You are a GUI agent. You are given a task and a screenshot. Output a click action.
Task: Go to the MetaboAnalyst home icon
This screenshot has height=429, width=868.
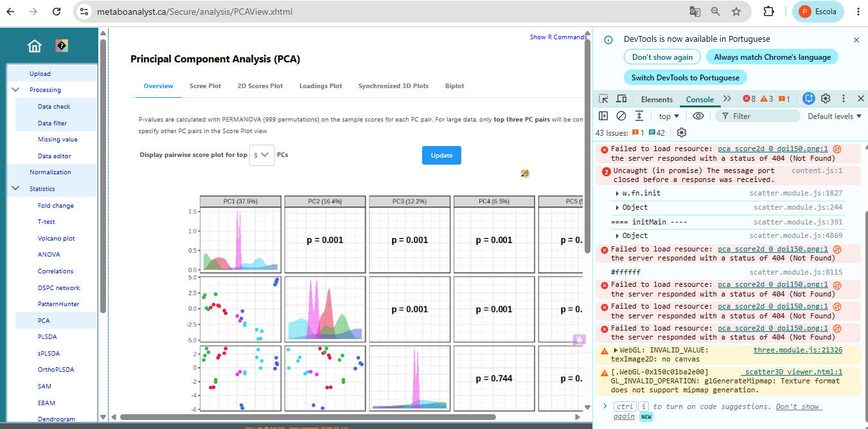pos(35,46)
